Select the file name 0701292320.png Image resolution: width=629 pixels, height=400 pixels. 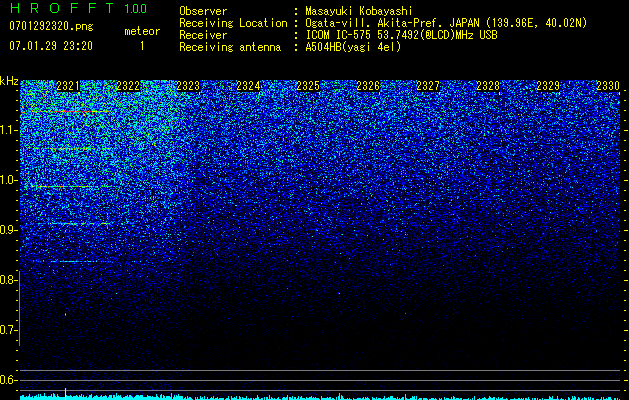point(51,26)
